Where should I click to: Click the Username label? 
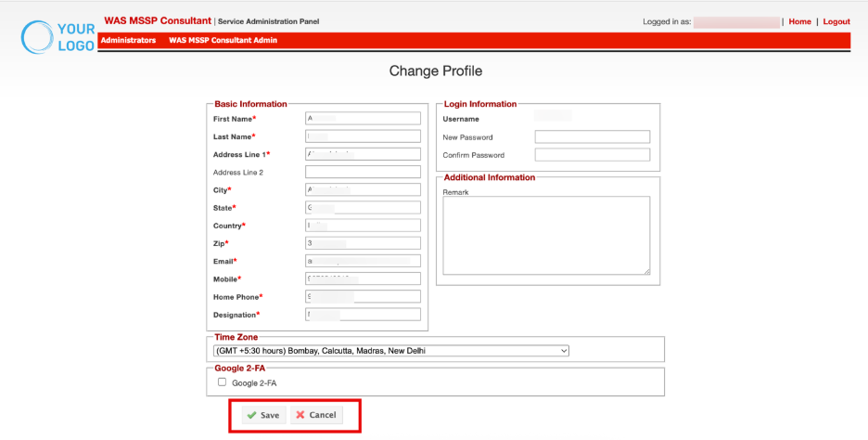(461, 119)
